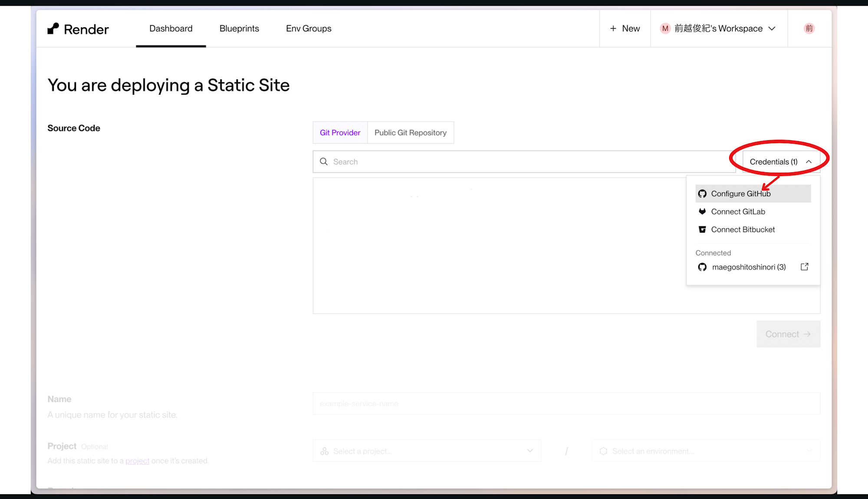Click the Name input field
The width and height of the screenshot is (868, 499).
[566, 403]
